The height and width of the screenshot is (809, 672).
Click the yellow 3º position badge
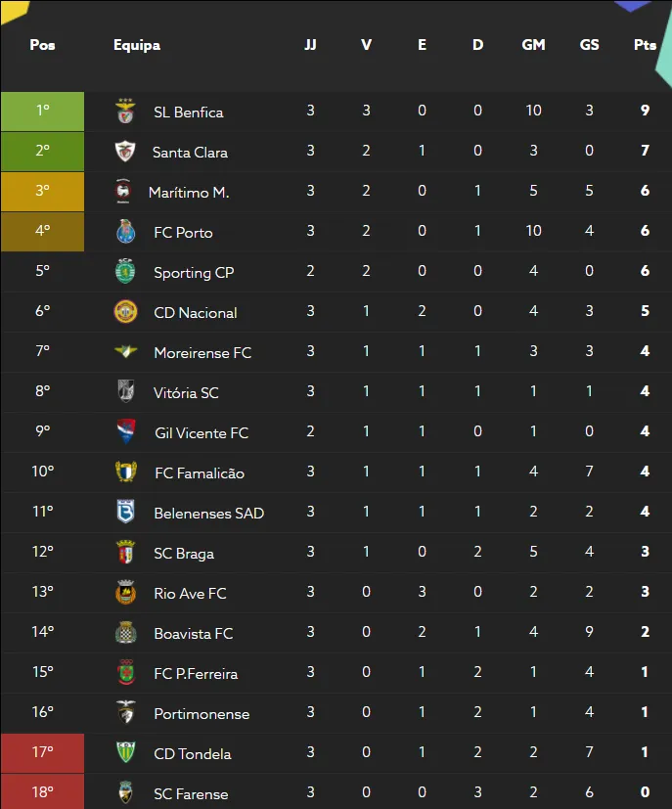pos(42,192)
